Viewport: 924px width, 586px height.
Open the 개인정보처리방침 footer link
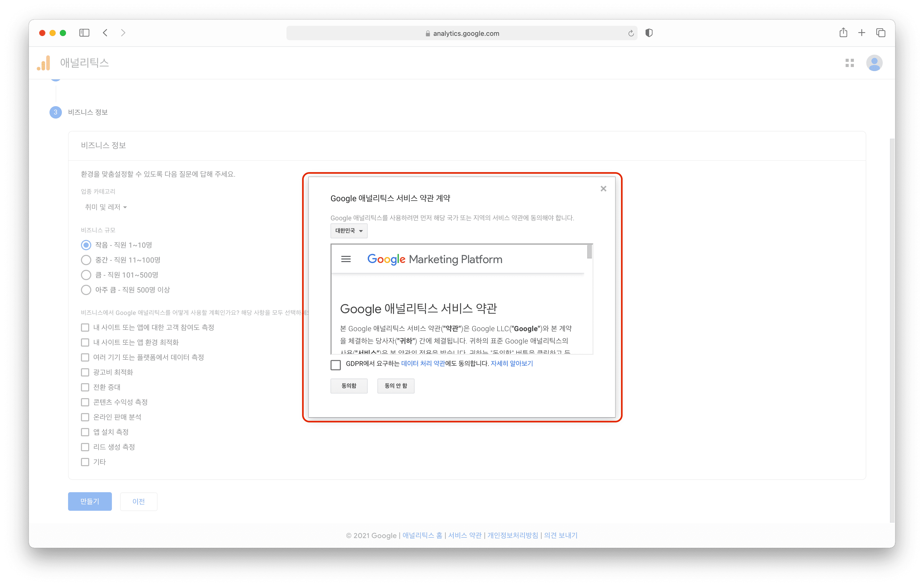[x=513, y=535]
